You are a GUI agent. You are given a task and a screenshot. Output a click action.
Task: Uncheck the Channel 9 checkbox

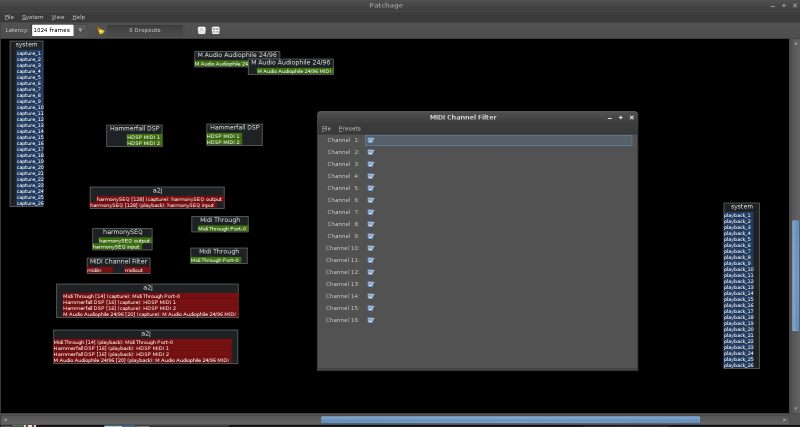click(371, 236)
